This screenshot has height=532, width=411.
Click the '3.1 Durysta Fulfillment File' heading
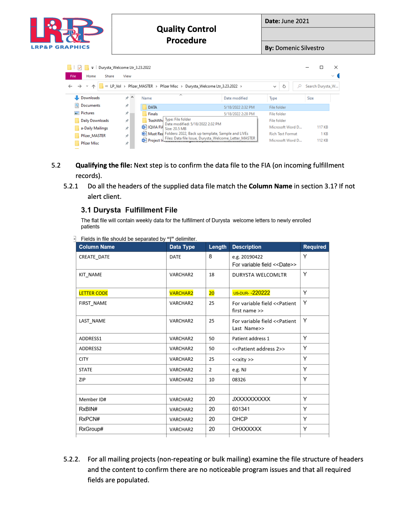(129, 210)
